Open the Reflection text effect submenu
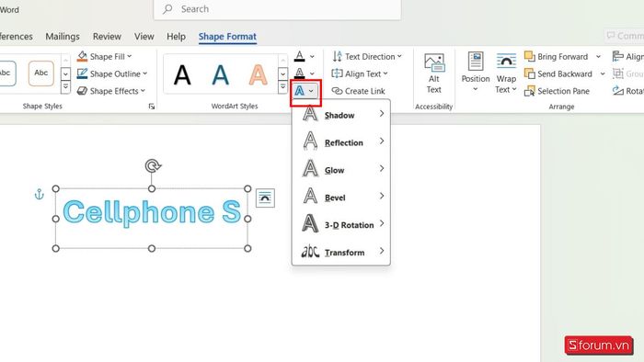 (341, 142)
